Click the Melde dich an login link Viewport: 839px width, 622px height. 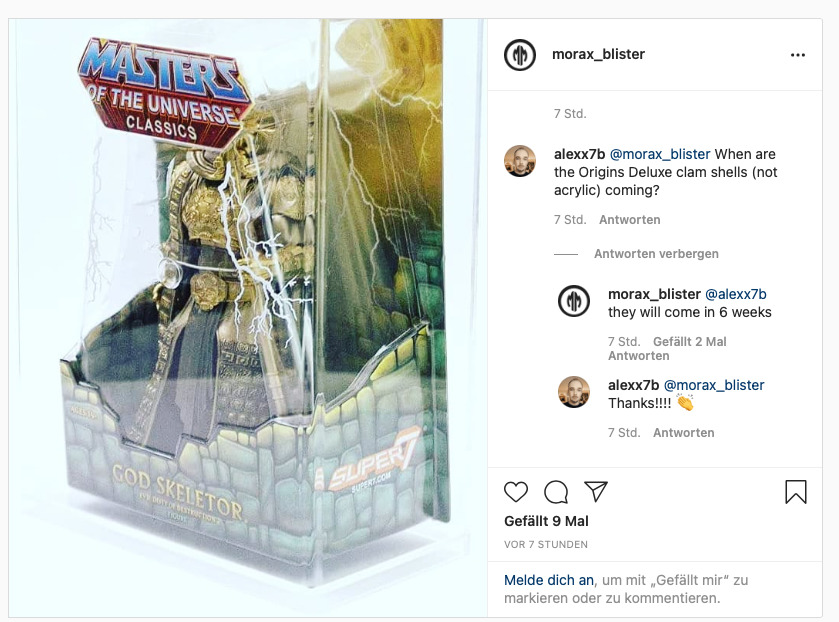pos(548,580)
